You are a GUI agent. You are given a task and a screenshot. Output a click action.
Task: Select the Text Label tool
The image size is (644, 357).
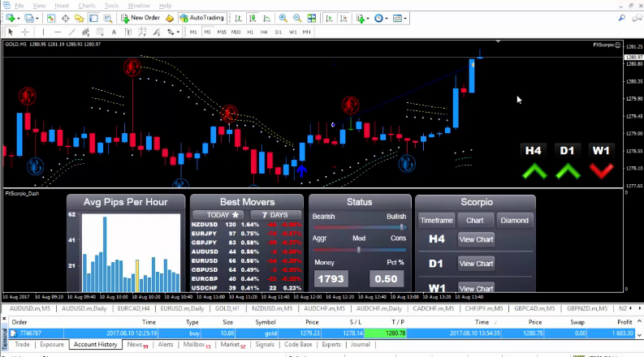(x=128, y=32)
